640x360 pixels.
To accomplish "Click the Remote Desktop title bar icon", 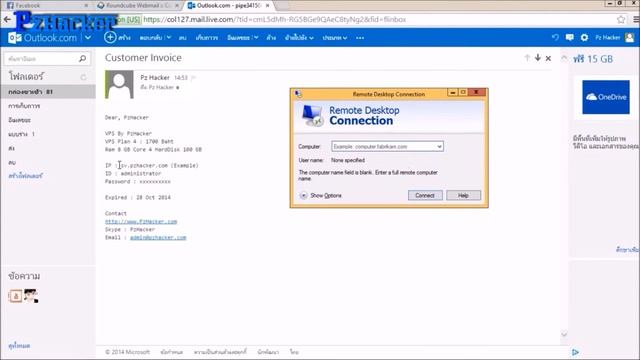I will click(x=298, y=94).
